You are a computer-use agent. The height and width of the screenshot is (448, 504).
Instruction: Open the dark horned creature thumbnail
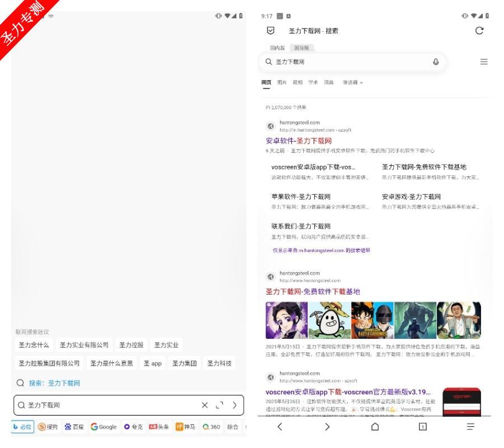[x=416, y=320]
